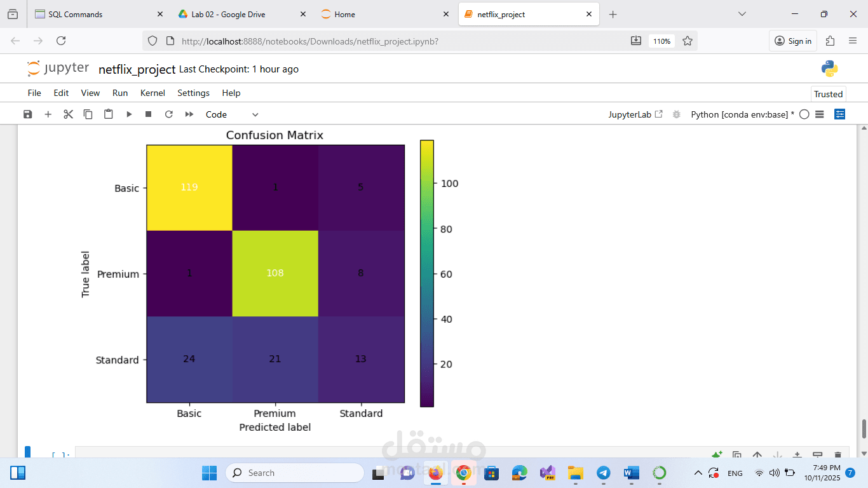Open the Kernel menu
The width and height of the screenshot is (868, 488).
point(153,93)
